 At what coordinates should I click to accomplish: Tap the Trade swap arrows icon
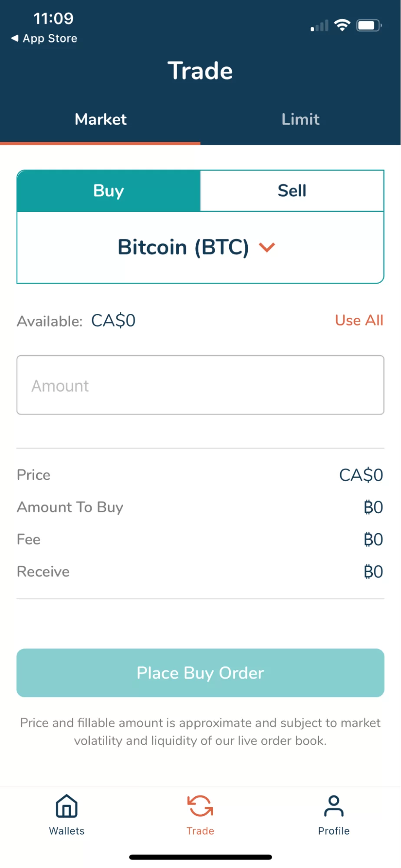[200, 806]
